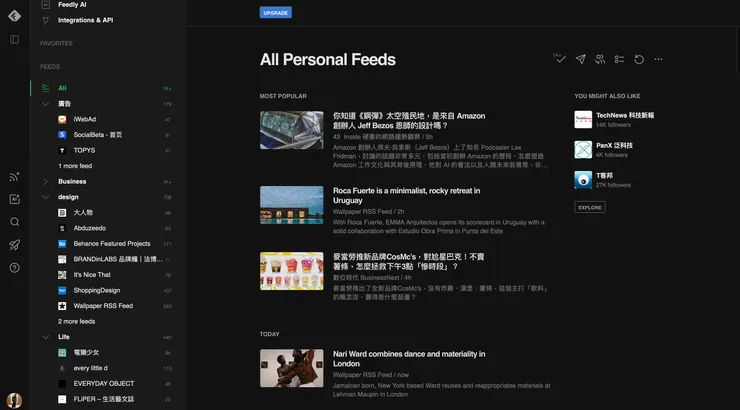Click the iWebAd feed icon
The height and width of the screenshot is (410, 740).
point(62,119)
